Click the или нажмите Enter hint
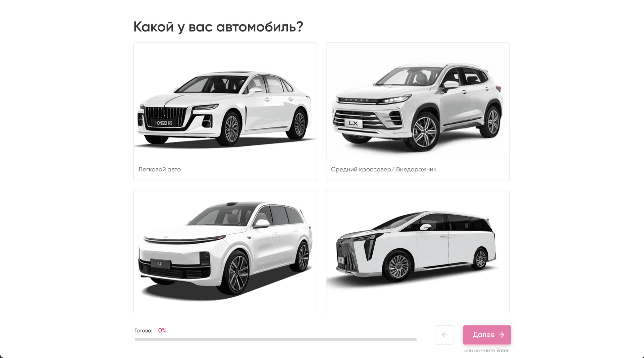644x358 pixels. [486, 350]
